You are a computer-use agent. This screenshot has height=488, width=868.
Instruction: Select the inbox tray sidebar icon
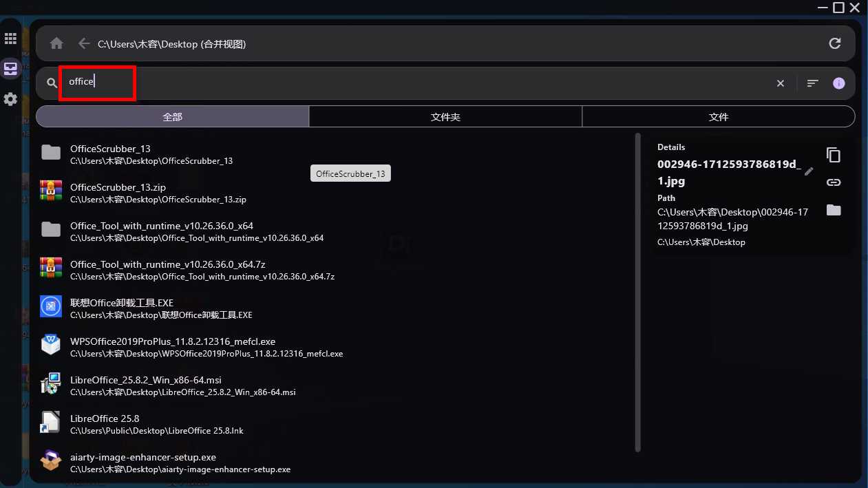[10, 69]
